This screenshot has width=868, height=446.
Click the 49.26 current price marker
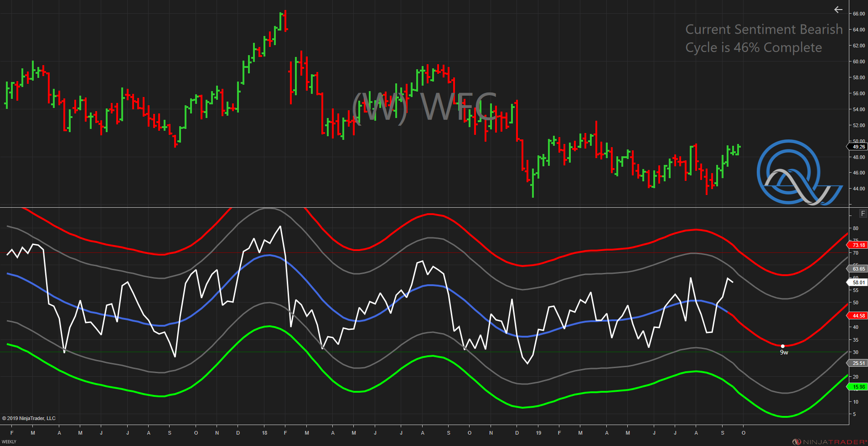pos(858,147)
